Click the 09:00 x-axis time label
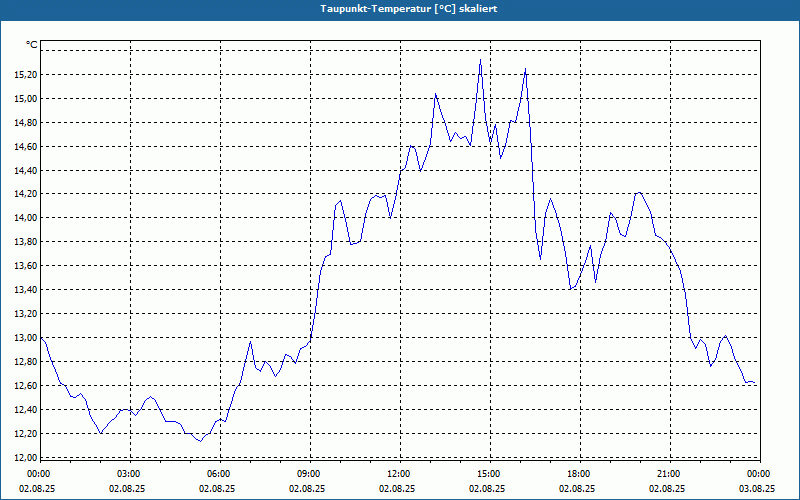The width and height of the screenshot is (800, 500). (308, 474)
